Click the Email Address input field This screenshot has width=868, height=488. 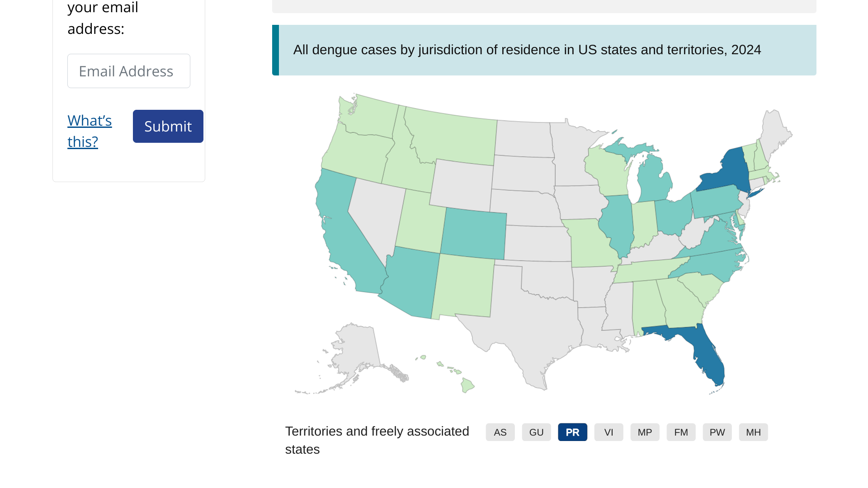128,71
